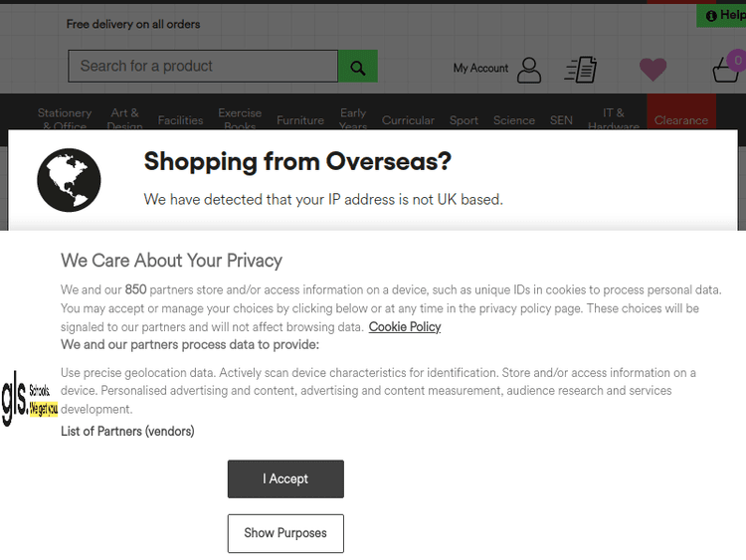Click the My Account text link
Screen dimensions: 746x560
pos(480,69)
